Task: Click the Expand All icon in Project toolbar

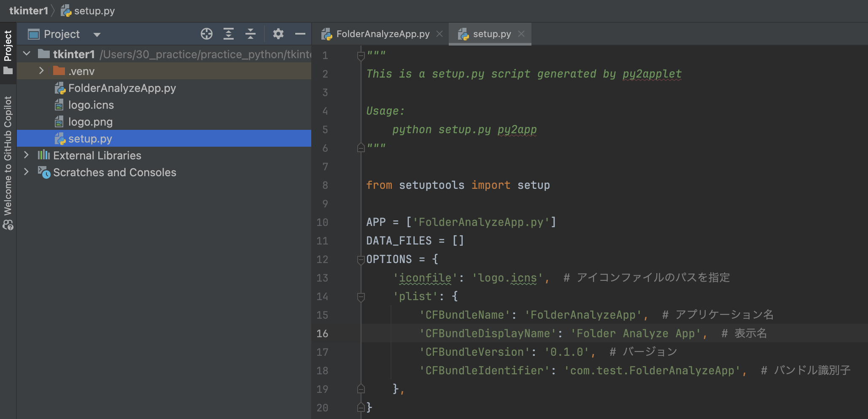Action: tap(229, 34)
